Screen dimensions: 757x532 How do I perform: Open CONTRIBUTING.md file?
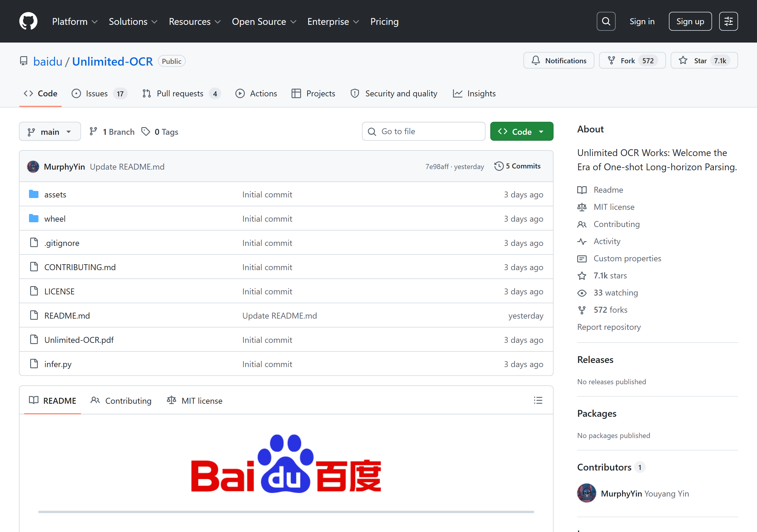coord(80,267)
